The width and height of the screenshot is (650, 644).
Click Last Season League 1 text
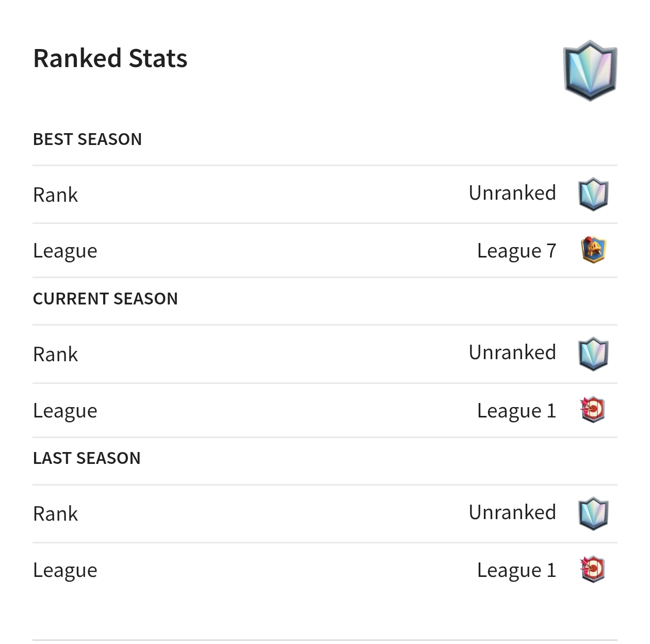(517, 571)
